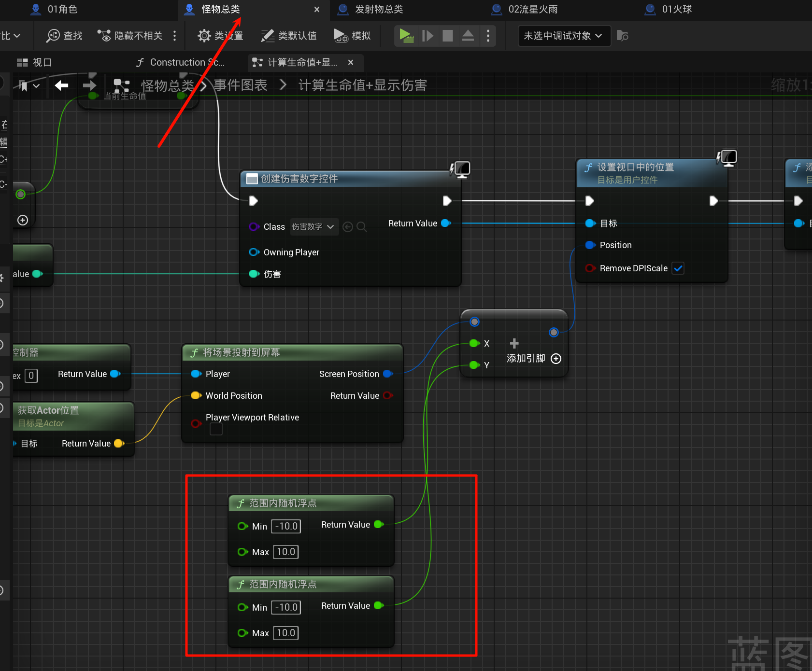Viewport: 812px width, 671px height.
Task: Click the Find (查找) toolbar icon
Action: click(53, 36)
